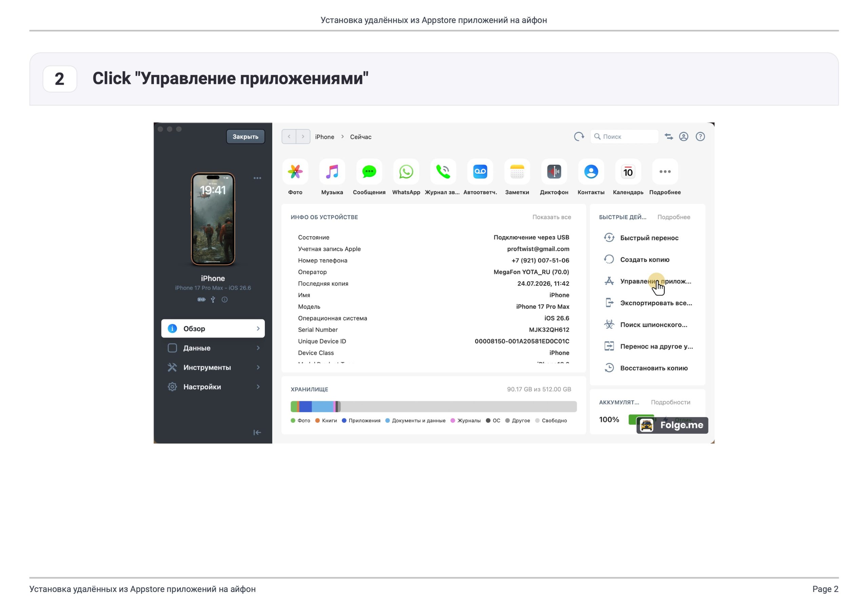The image size is (868, 613).
Task: Open the Сообщения icon
Action: tap(369, 171)
